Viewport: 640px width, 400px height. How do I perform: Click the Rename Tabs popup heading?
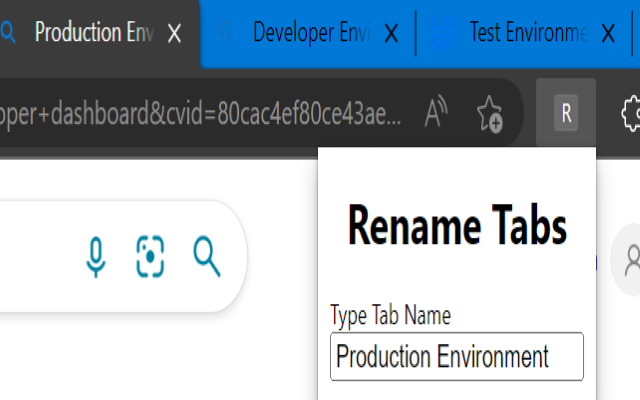pyautogui.click(x=457, y=225)
